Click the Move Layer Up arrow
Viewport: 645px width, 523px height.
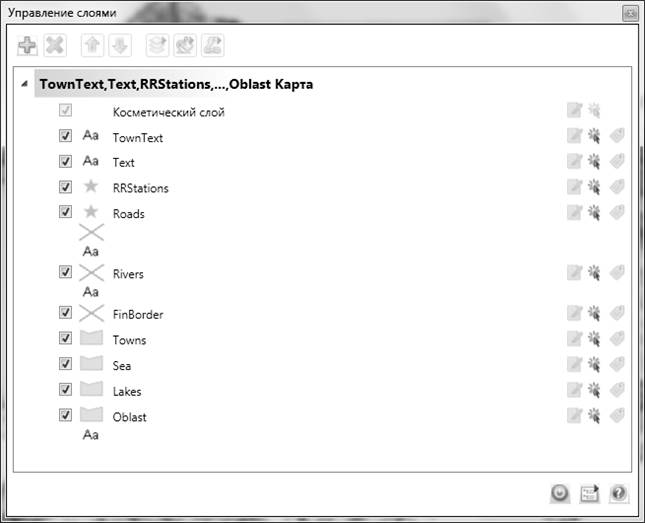tap(92, 45)
